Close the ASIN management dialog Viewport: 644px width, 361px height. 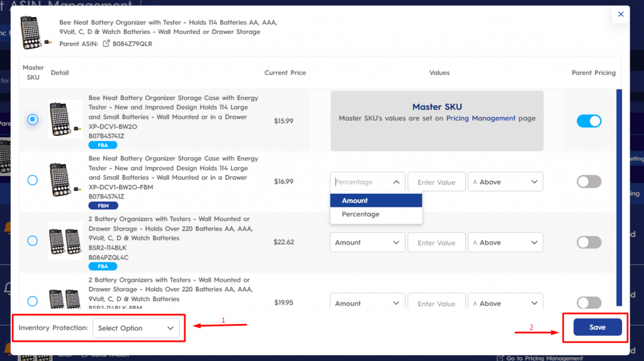coord(621,14)
